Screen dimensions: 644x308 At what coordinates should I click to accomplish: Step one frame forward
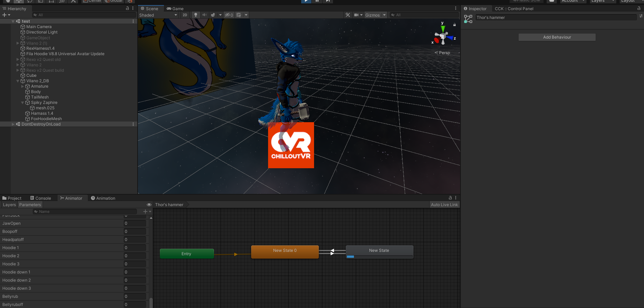click(328, 1)
